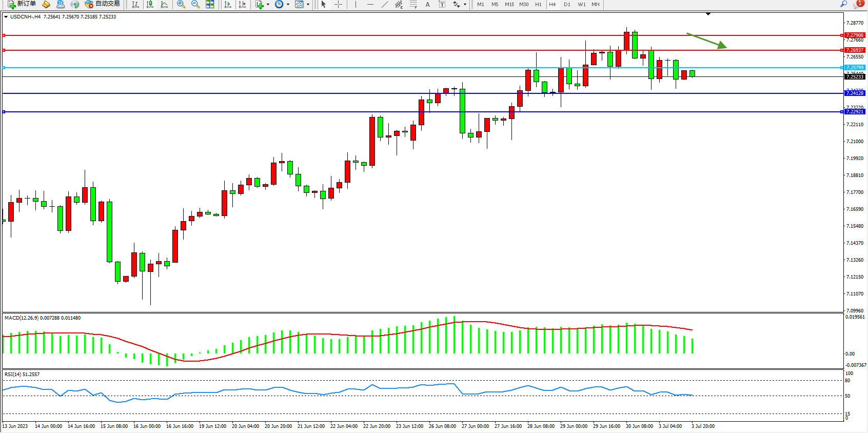The height and width of the screenshot is (433, 868).
Task: Toggle chart shift from right edge
Action: click(x=243, y=4)
